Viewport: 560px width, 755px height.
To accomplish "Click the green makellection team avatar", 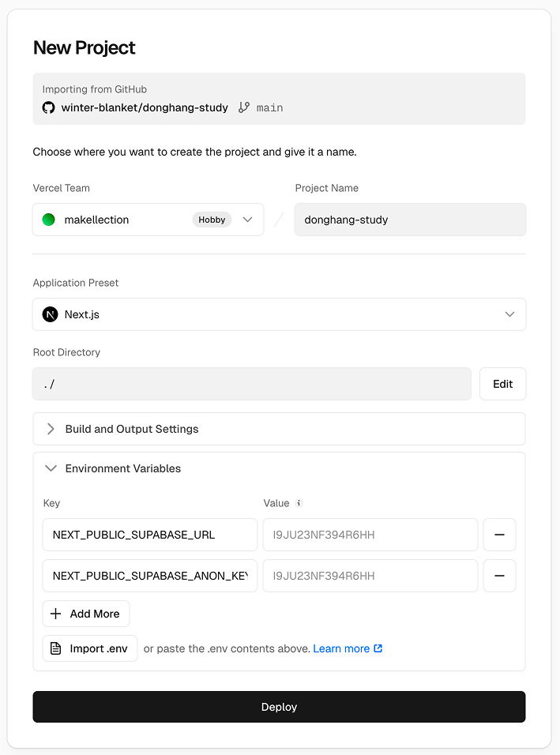I will click(49, 220).
